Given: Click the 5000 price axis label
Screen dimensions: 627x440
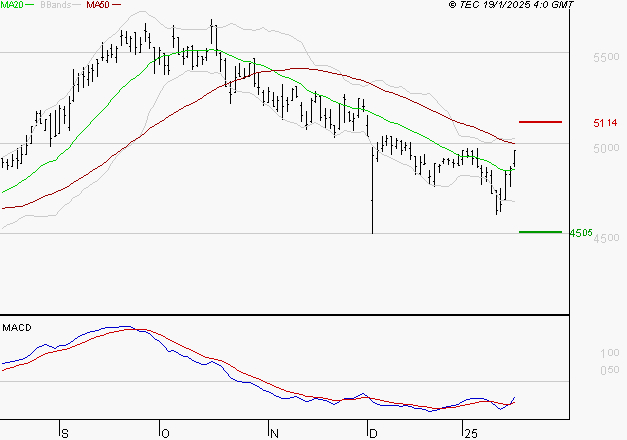Looking at the screenshot, I should click(606, 148).
